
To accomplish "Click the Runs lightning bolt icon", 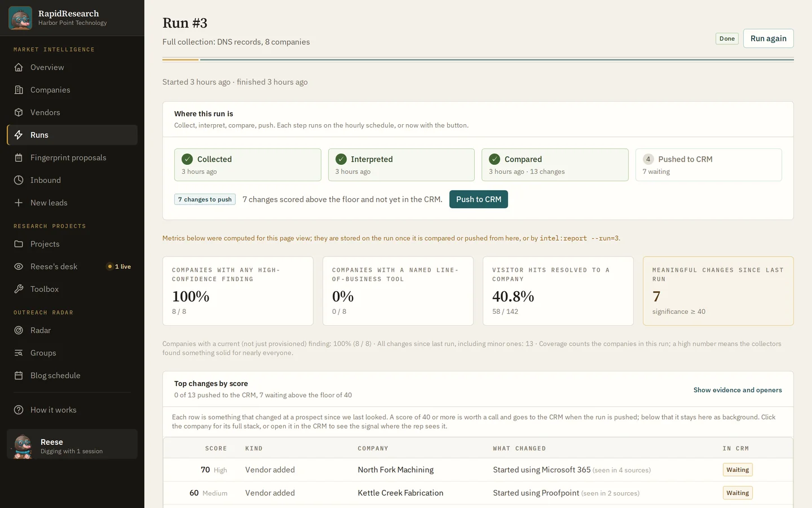I will click(19, 135).
